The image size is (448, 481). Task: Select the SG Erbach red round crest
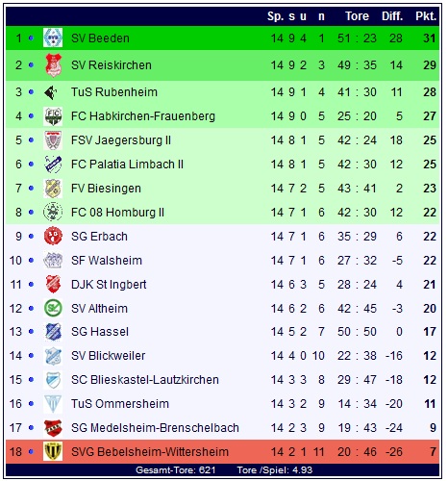(x=53, y=237)
